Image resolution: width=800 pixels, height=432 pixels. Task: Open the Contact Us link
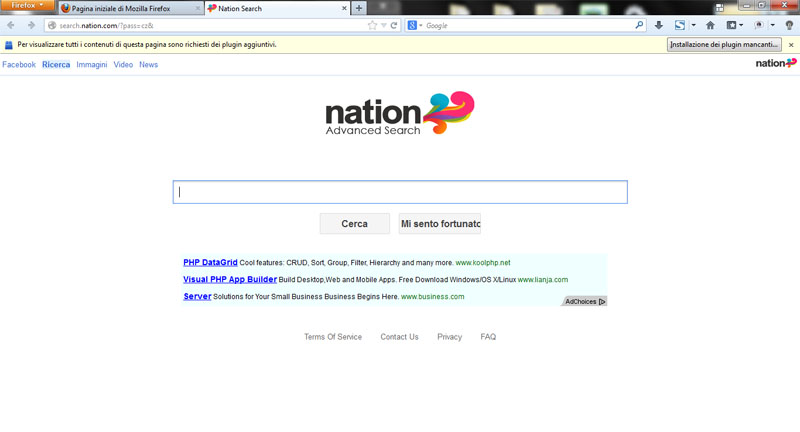click(399, 337)
